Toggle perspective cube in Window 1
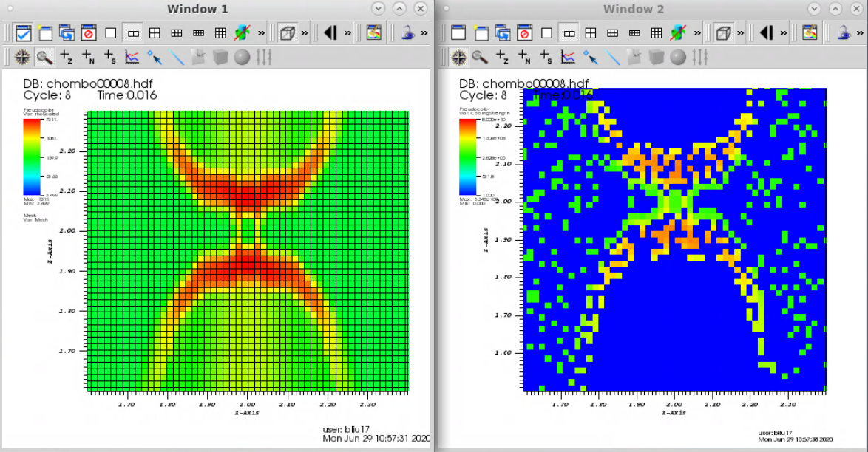Viewport: 868px width, 452px height. click(288, 33)
